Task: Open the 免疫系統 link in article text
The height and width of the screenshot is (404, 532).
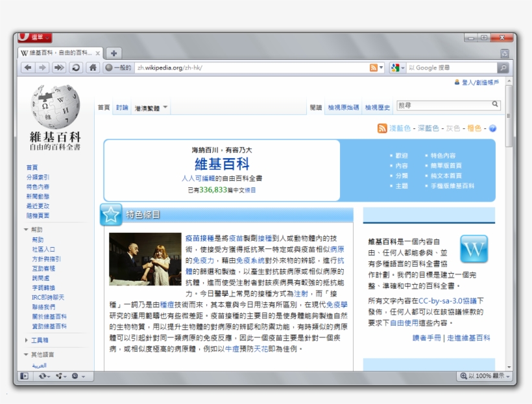Action: (250, 261)
